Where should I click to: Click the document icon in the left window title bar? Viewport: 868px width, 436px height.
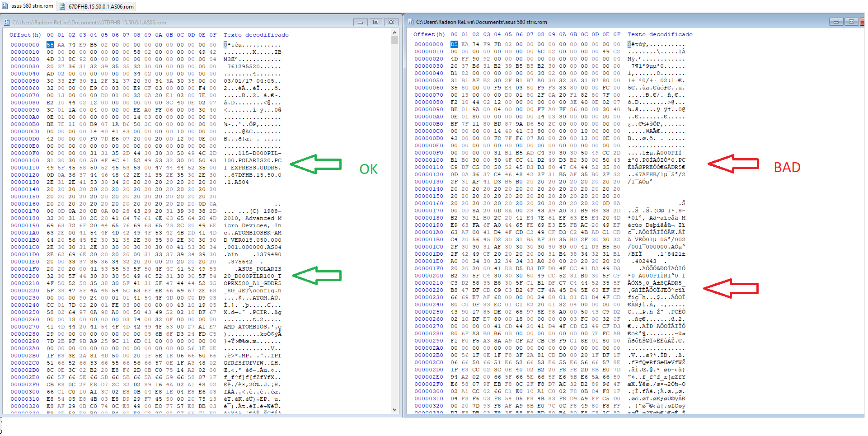pos(7,22)
